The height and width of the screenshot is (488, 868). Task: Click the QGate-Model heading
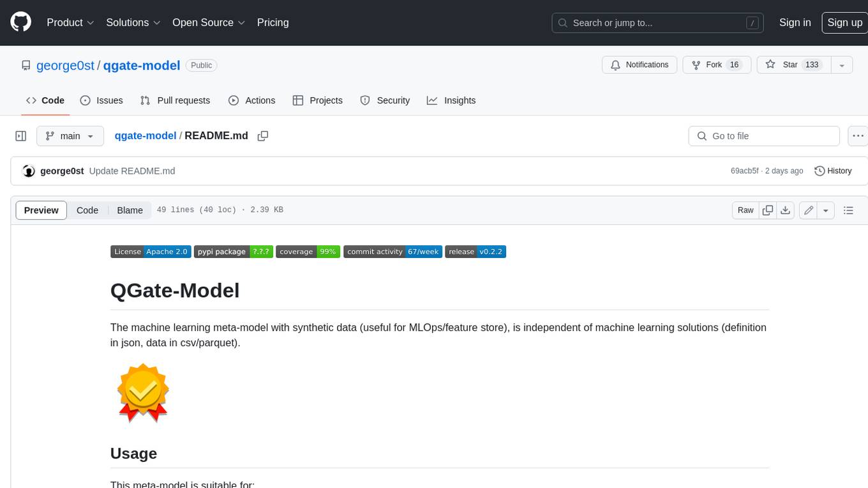[175, 291]
